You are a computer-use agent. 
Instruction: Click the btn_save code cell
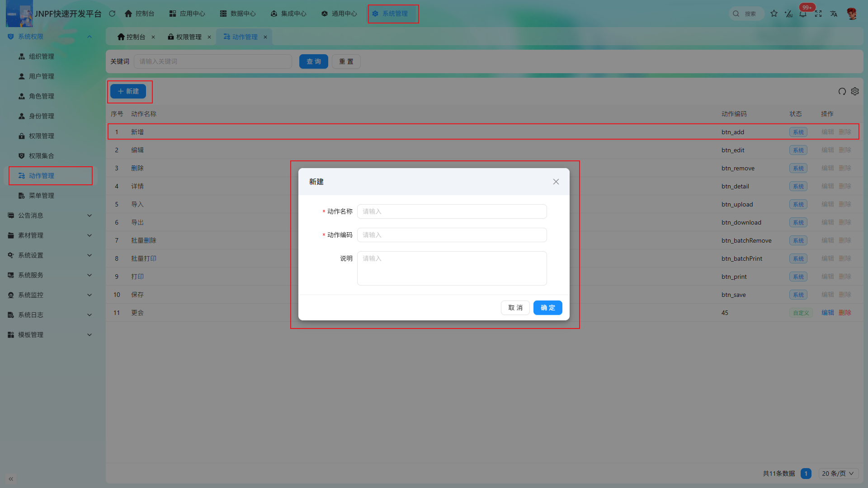point(734,295)
